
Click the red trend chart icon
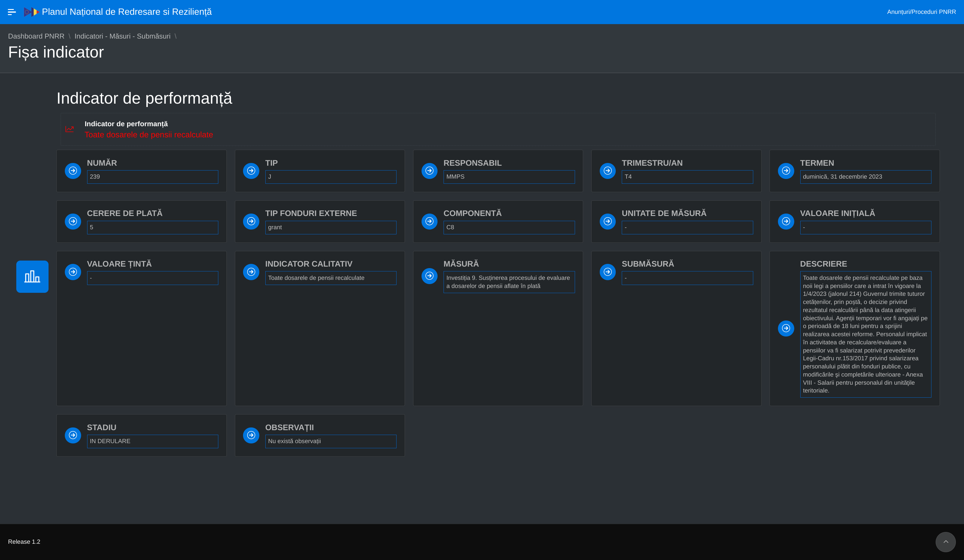70,129
